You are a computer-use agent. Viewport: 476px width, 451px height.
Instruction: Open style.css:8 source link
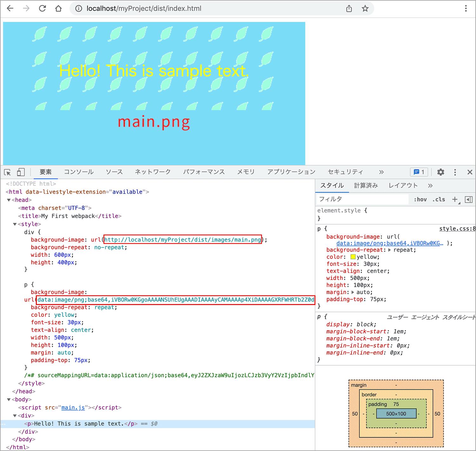(x=457, y=229)
